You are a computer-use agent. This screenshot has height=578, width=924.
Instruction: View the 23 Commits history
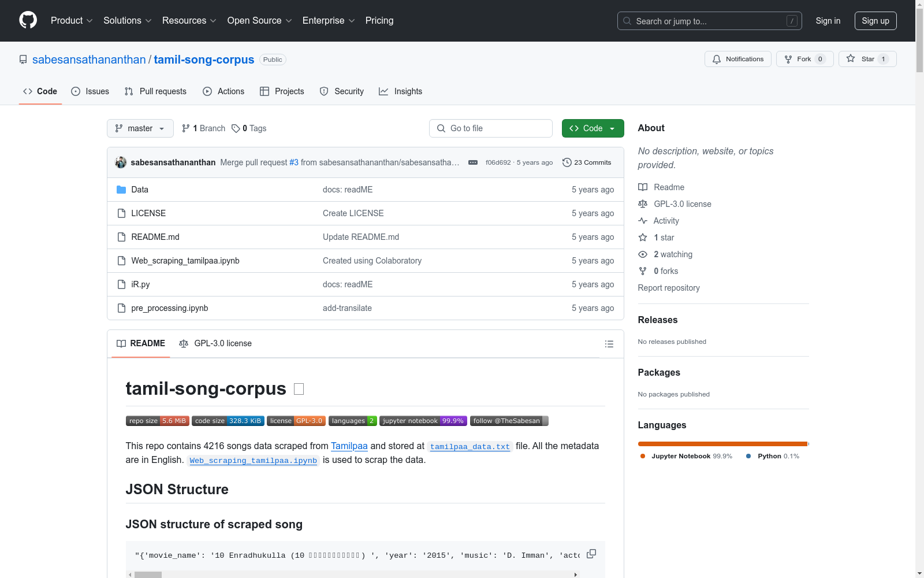pos(587,162)
